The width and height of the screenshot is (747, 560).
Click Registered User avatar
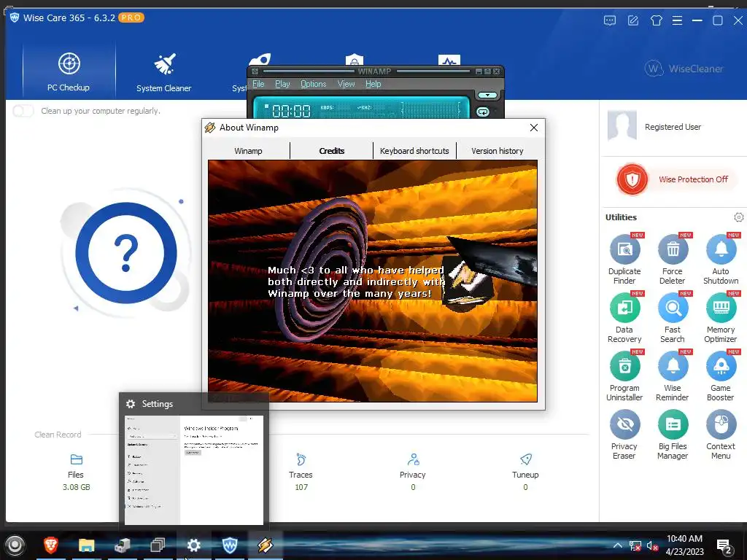tap(622, 125)
